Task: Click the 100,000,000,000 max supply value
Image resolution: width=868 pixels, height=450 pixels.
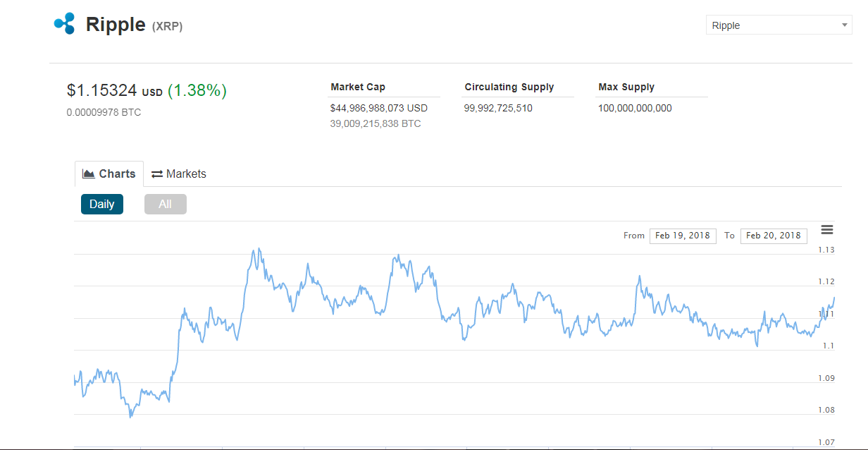Action: pos(635,108)
